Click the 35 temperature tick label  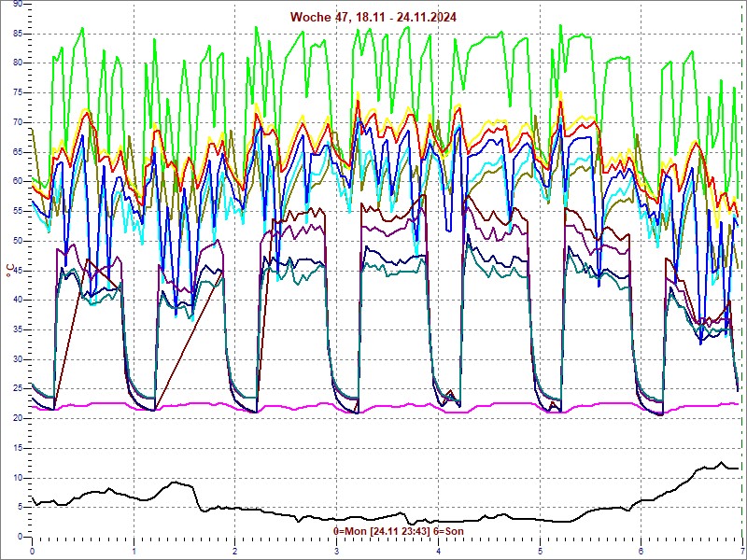click(x=17, y=329)
